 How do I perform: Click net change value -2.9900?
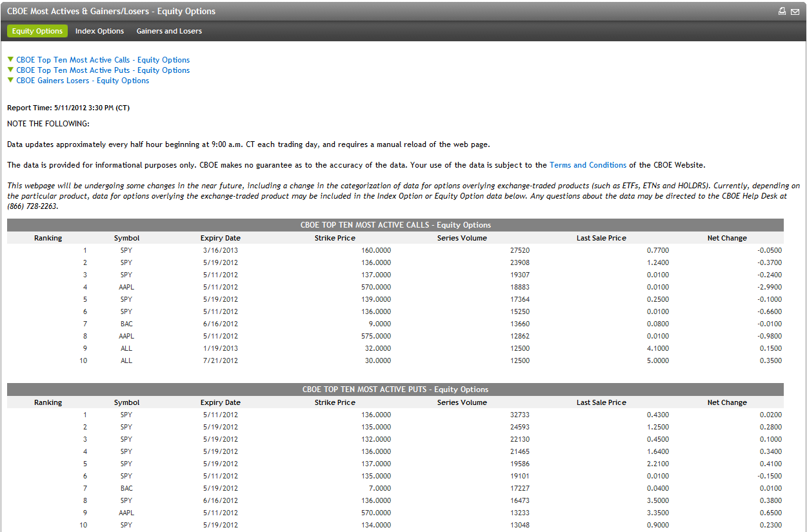[x=770, y=287]
